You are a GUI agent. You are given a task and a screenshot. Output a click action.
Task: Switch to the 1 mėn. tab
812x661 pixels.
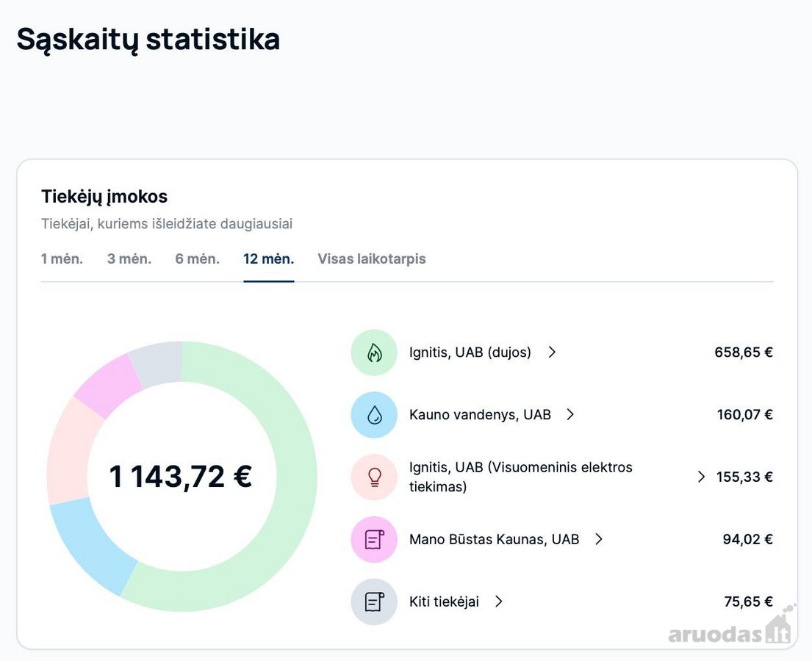pos(62,259)
